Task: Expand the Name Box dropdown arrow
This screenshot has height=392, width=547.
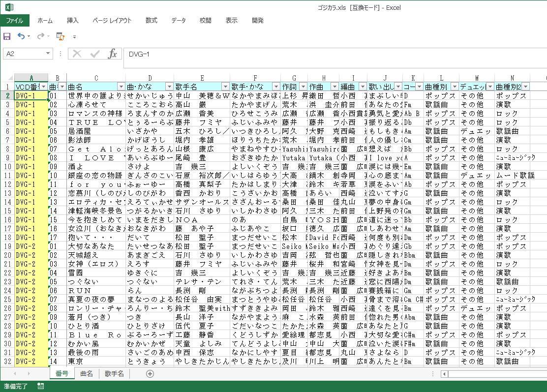Action: pyautogui.click(x=48, y=54)
